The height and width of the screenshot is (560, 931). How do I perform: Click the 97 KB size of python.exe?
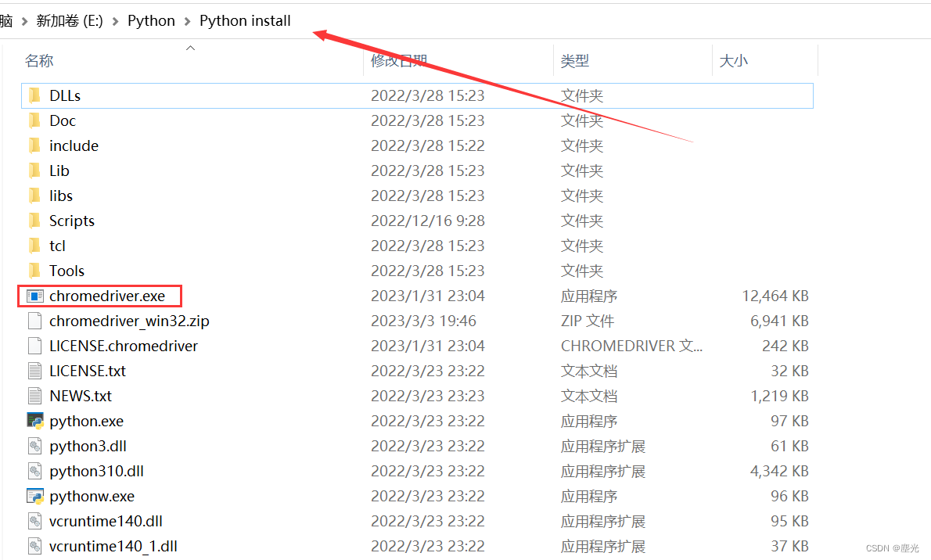(x=789, y=421)
